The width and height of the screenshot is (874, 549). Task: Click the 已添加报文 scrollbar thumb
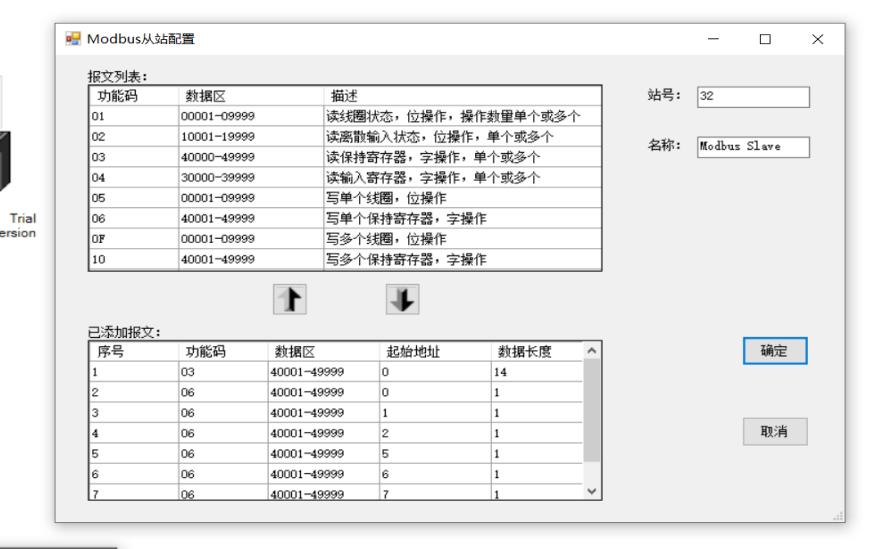pos(592,411)
